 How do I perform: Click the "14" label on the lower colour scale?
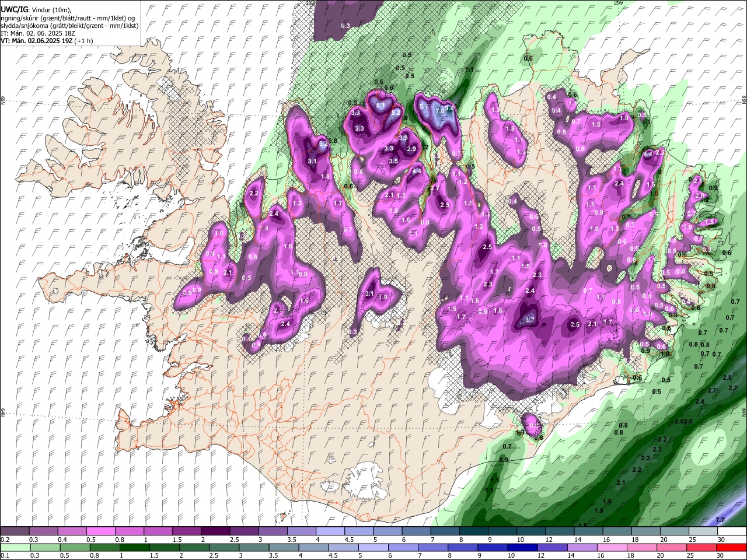point(571,555)
